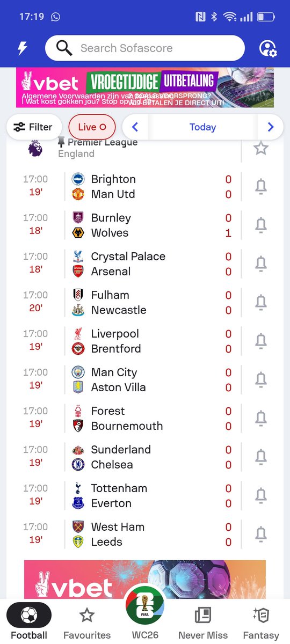Open the Filter options
This screenshot has width=290, height=644.
coord(33,127)
